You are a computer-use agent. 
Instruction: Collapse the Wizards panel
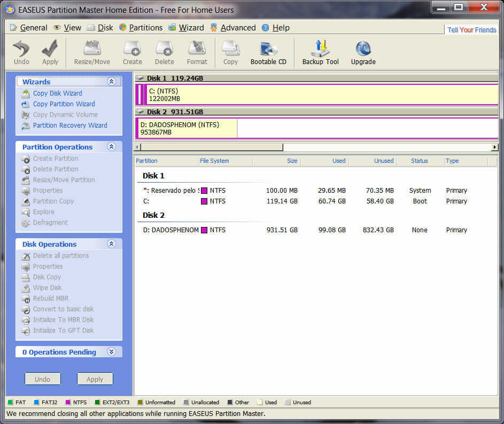coord(112,82)
